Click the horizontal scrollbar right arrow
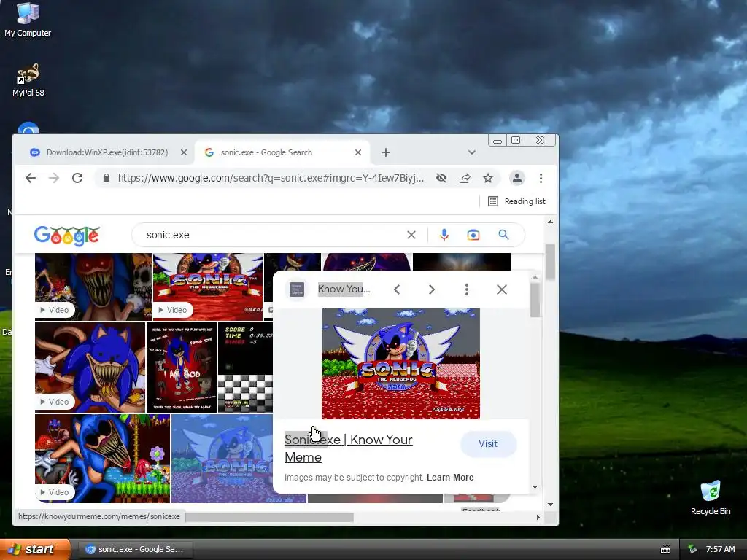The width and height of the screenshot is (747, 560). point(538,517)
